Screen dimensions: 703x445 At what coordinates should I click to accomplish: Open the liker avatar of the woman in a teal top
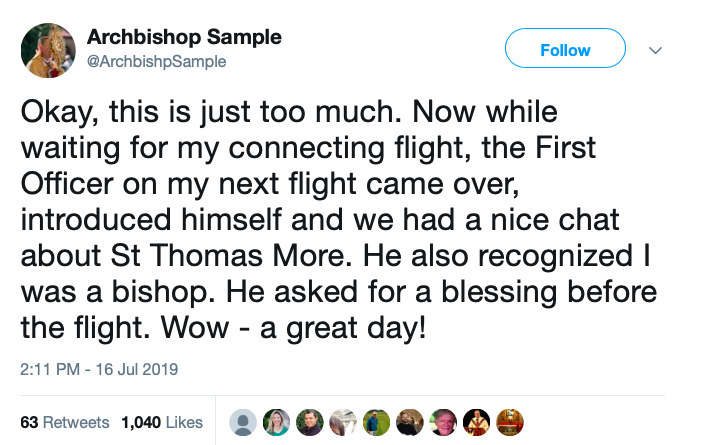pos(276,423)
